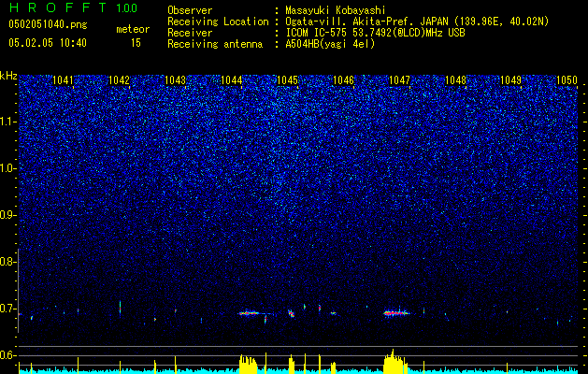Click the 1.0 kHz frequency label
Image resolution: width=588 pixels, height=374 pixels.
pyautogui.click(x=7, y=168)
